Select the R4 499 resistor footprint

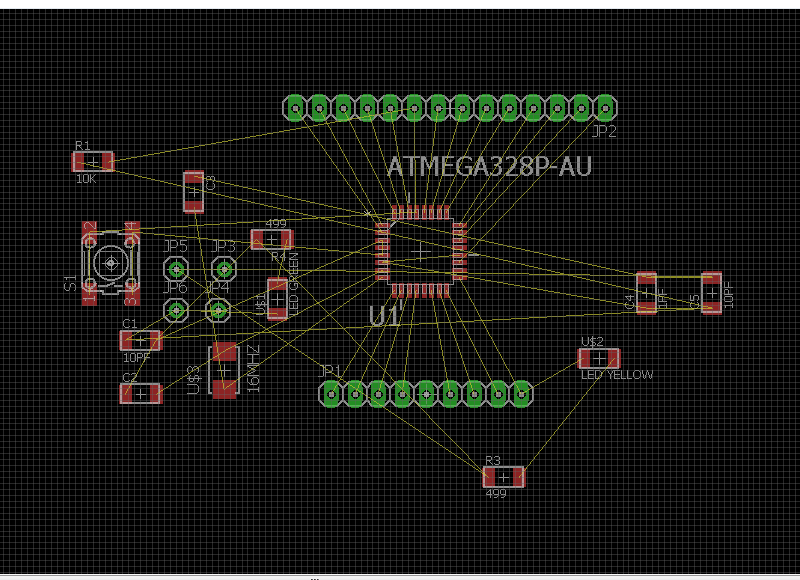(272, 240)
